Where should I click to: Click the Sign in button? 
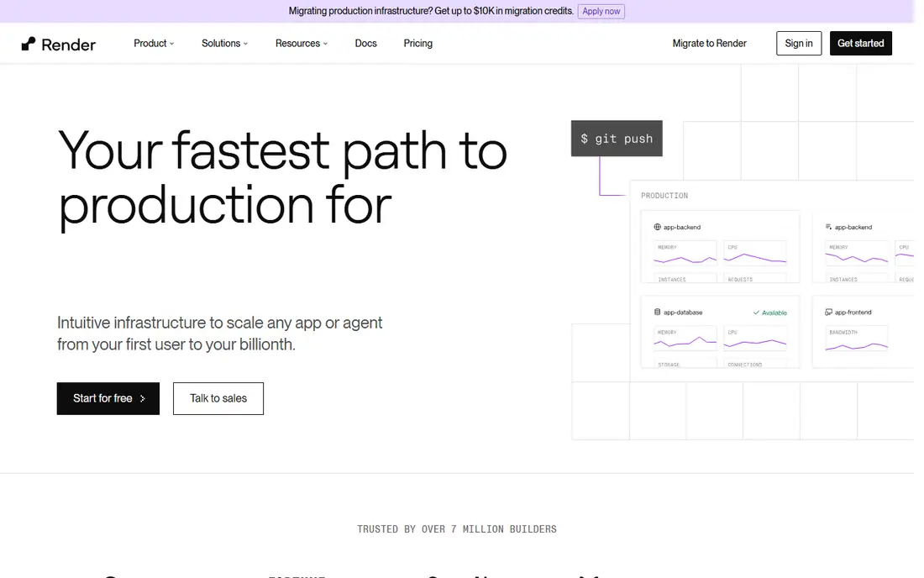[799, 44]
